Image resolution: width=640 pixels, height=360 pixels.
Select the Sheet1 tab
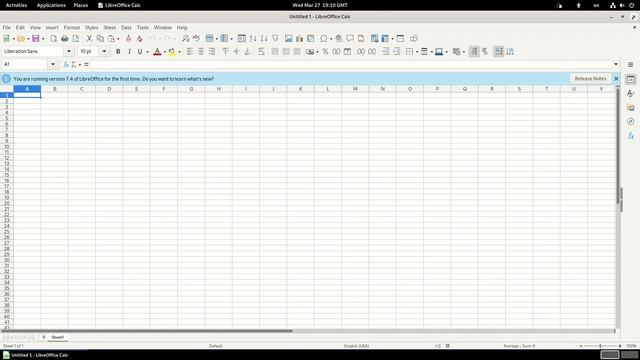pyautogui.click(x=58, y=338)
